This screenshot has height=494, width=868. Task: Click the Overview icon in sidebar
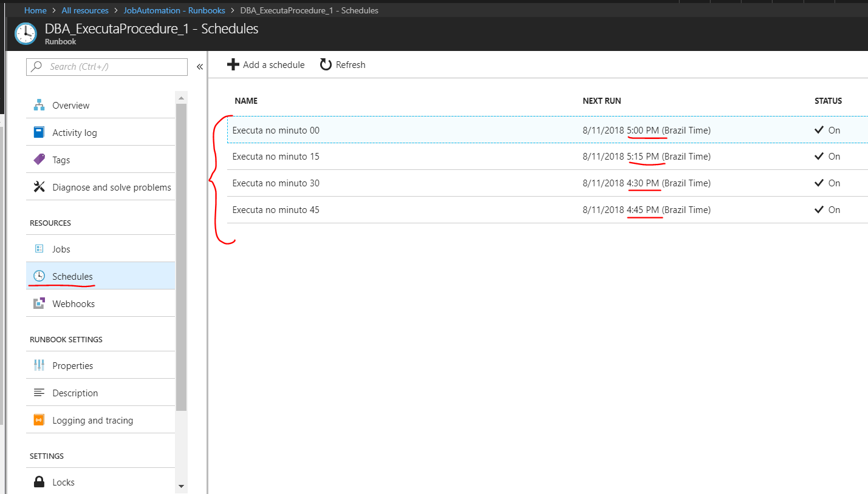(39, 105)
